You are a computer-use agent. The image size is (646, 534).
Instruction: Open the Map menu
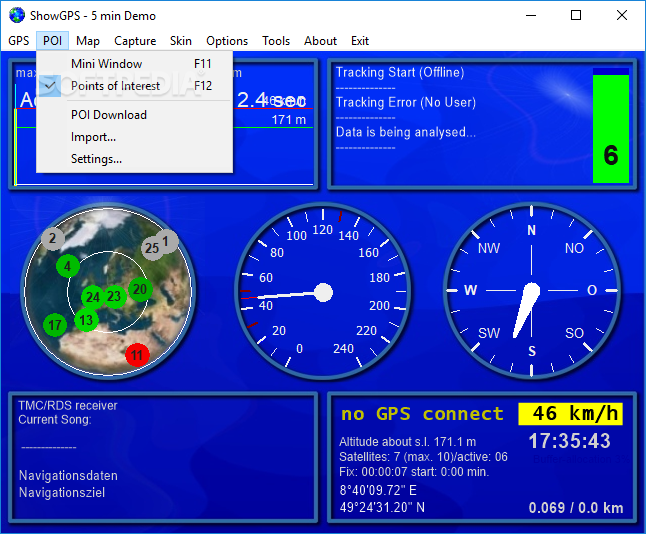[x=88, y=41]
